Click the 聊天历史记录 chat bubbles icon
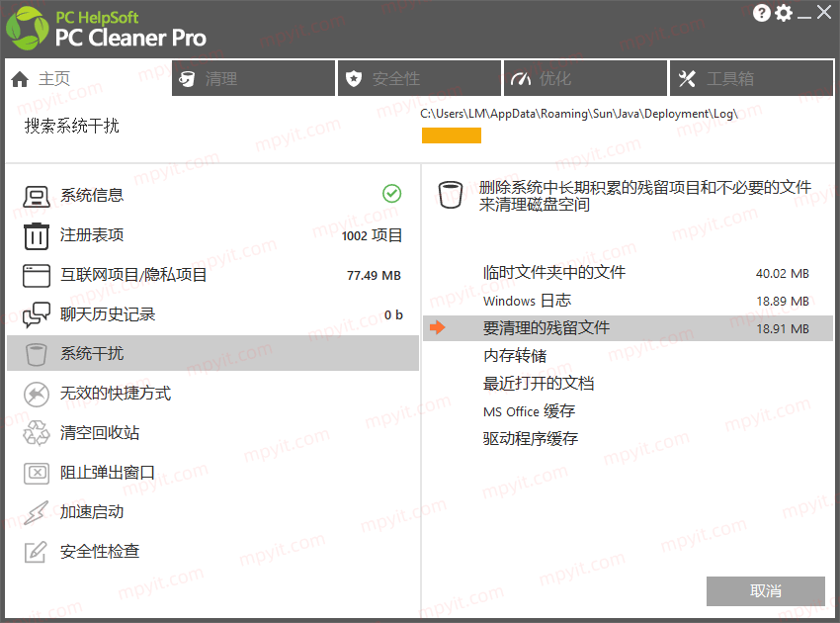The height and width of the screenshot is (623, 840). [36, 314]
